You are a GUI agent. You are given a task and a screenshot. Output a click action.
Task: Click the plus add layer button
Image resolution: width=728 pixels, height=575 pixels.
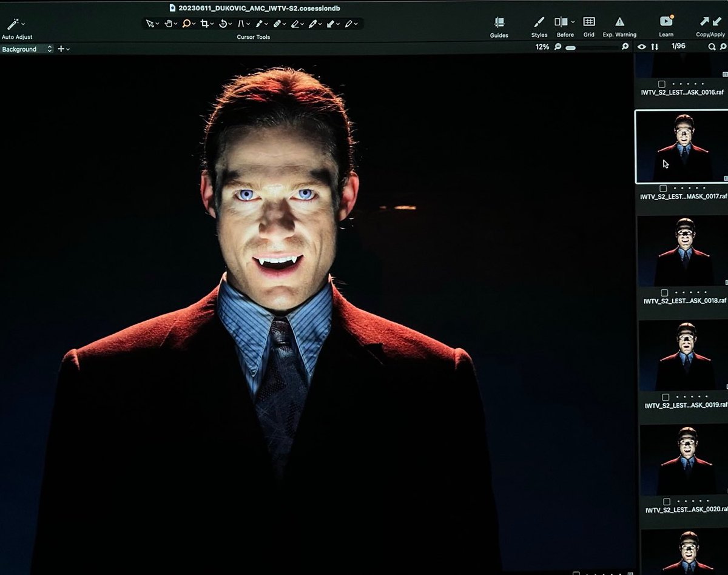point(61,49)
